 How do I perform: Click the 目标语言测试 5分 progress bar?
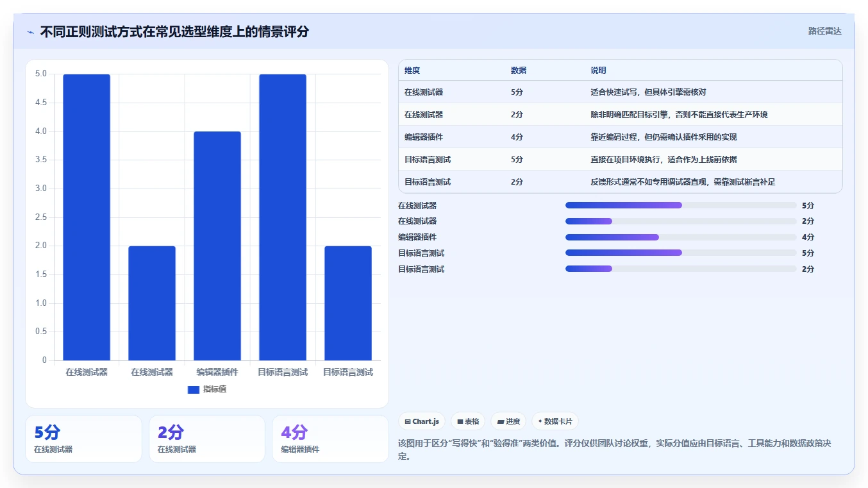point(681,253)
